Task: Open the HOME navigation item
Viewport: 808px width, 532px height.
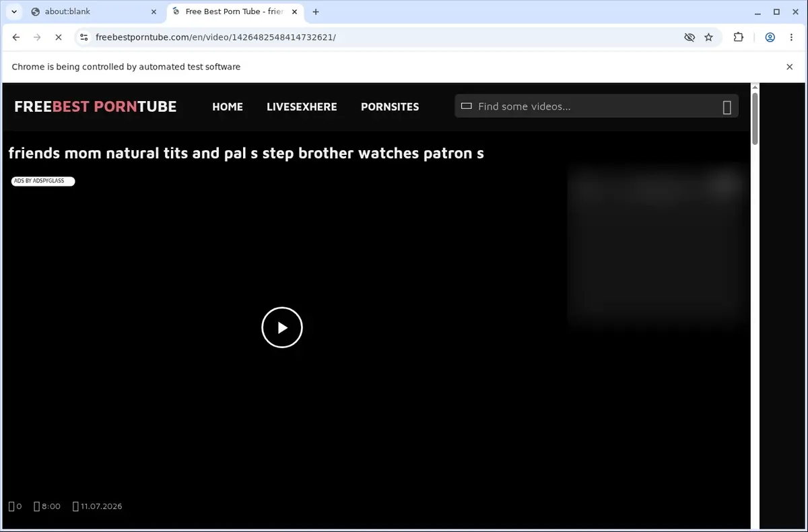Action: [x=228, y=106]
